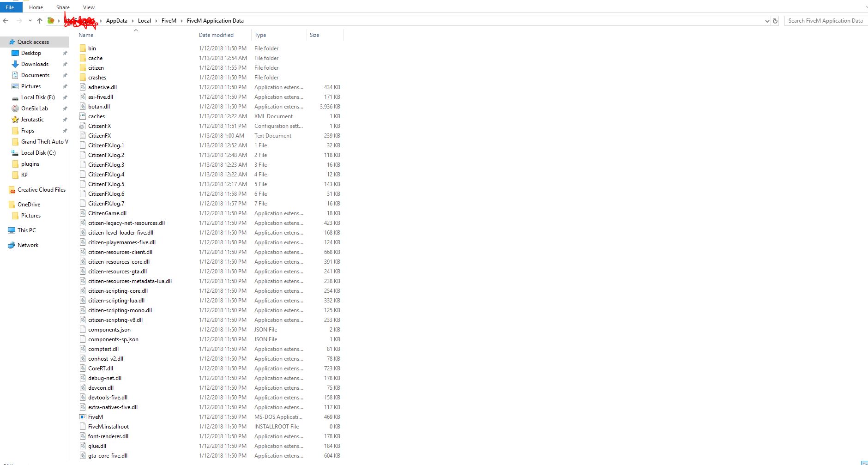Open Grand Theft Auto V in sidebar
The height and width of the screenshot is (465, 868).
pos(44,142)
